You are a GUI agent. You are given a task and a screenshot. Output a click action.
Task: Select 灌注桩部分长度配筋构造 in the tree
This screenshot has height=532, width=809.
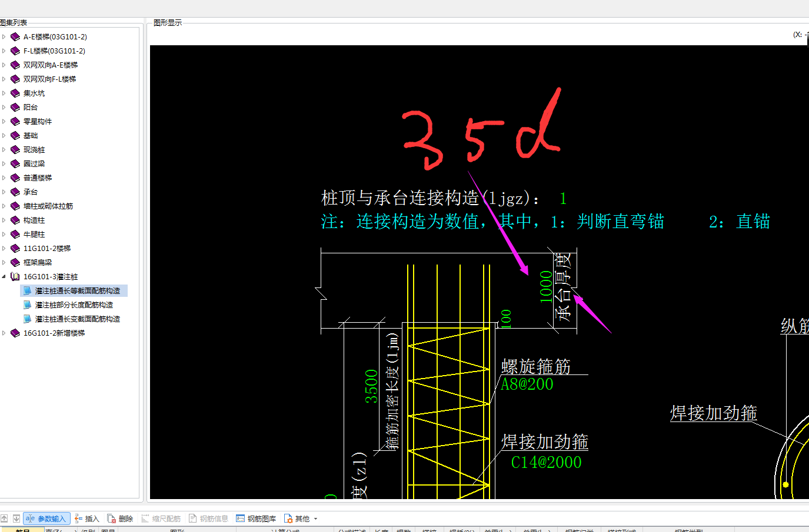(x=74, y=305)
